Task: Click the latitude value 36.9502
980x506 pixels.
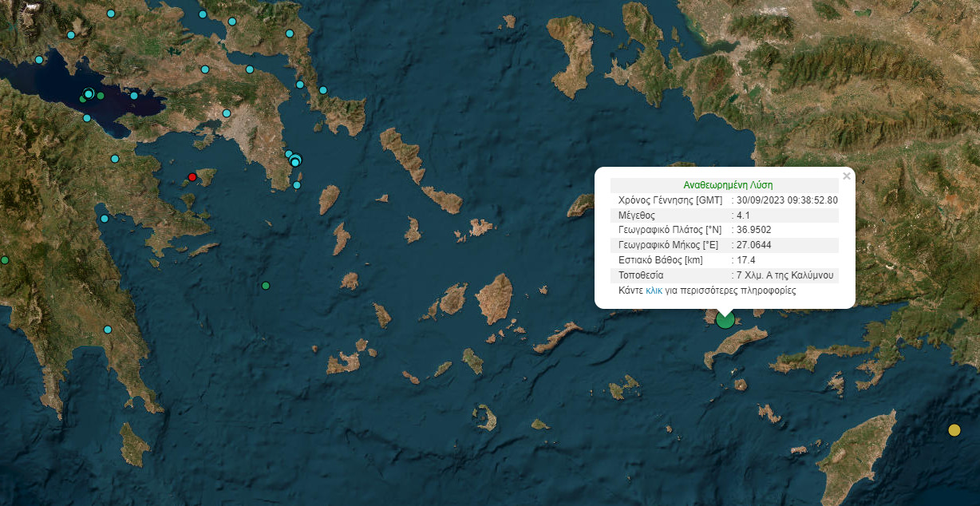Action: click(754, 231)
